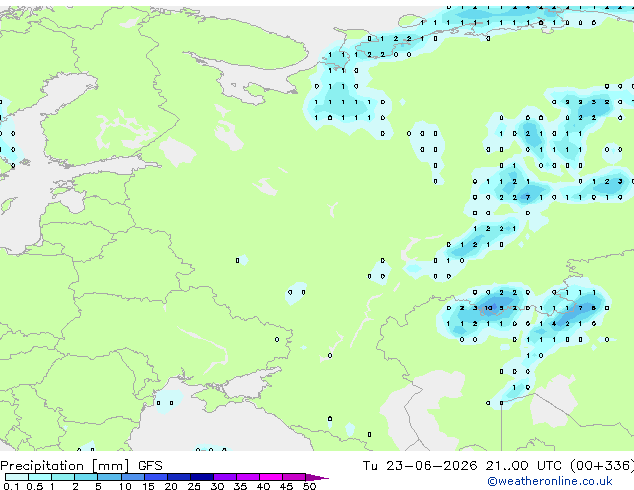Click the '40' legend scale label
This screenshot has height=490, width=634.
tap(263, 486)
